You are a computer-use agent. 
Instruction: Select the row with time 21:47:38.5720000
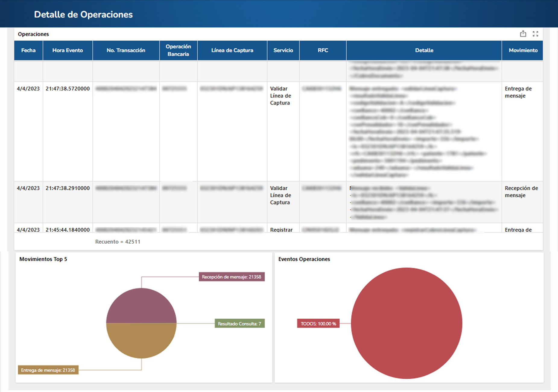pyautogui.click(x=68, y=89)
